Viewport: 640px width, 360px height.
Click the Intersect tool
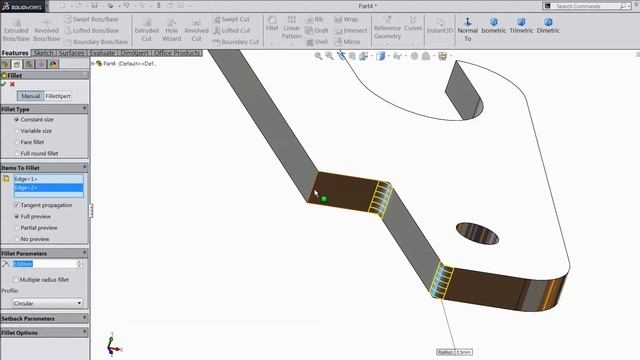click(x=351, y=30)
